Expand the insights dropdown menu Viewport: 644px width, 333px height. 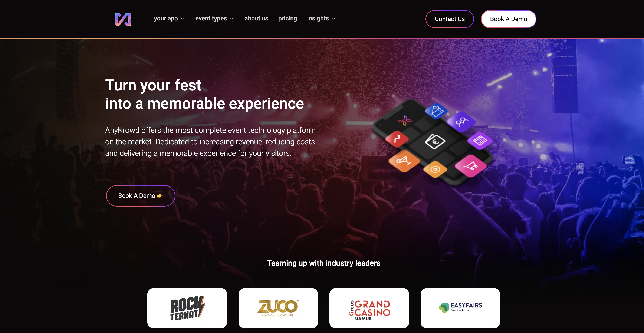point(321,19)
